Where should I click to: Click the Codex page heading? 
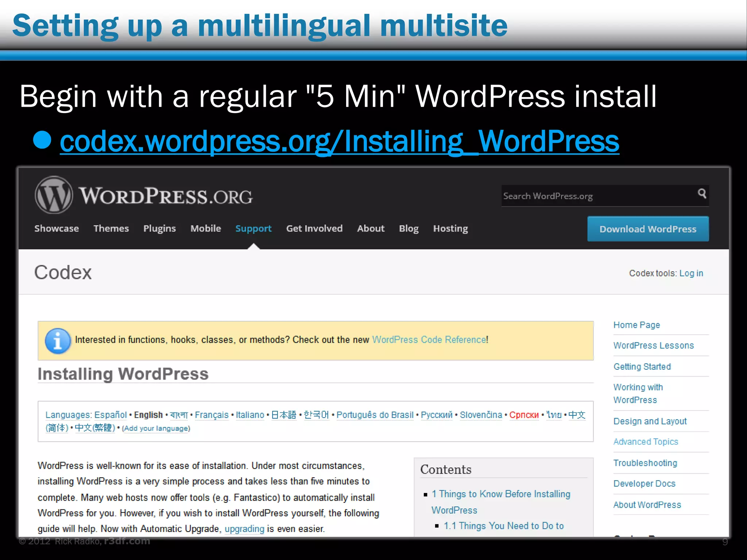coord(63,272)
